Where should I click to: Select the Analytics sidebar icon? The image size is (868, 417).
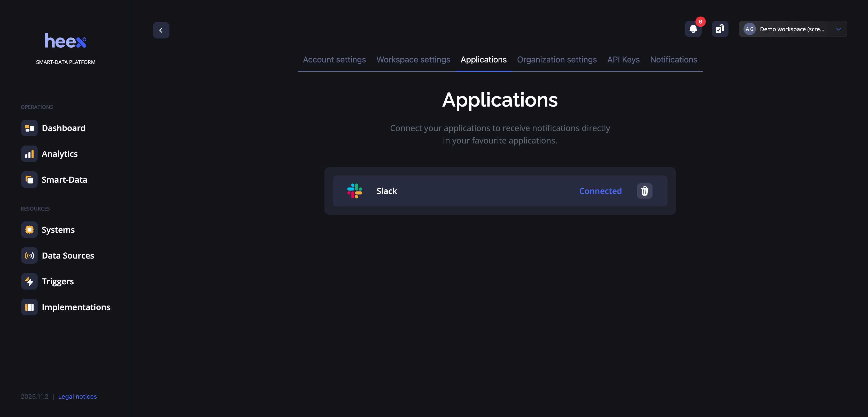point(29,154)
